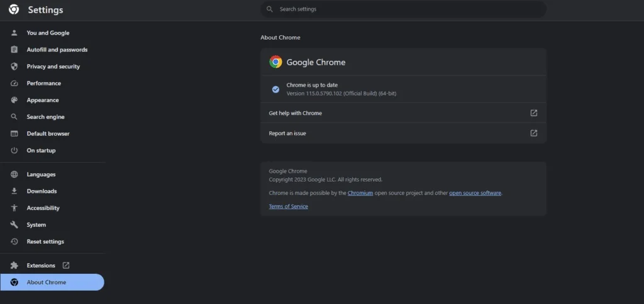
Task: Open the Chromium project link
Action: [x=360, y=193]
